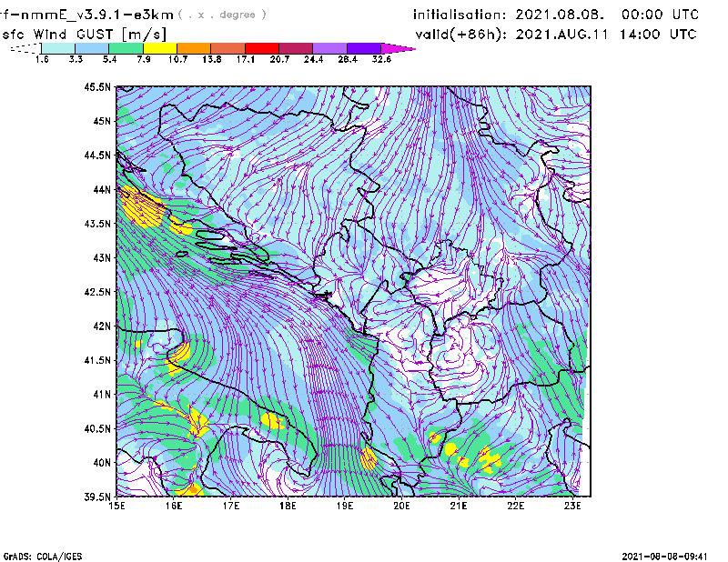Click the 42.5N latitude label
Viewport: 728px width, 562px height.
(97, 292)
